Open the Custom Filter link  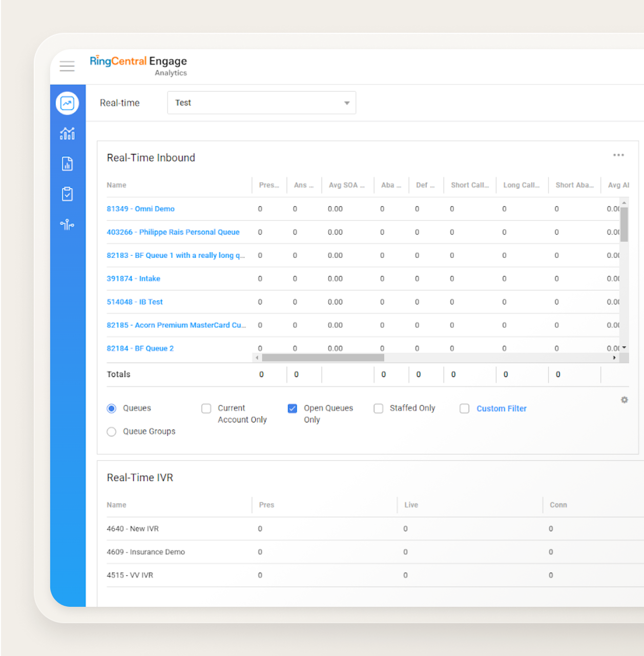[x=501, y=408]
